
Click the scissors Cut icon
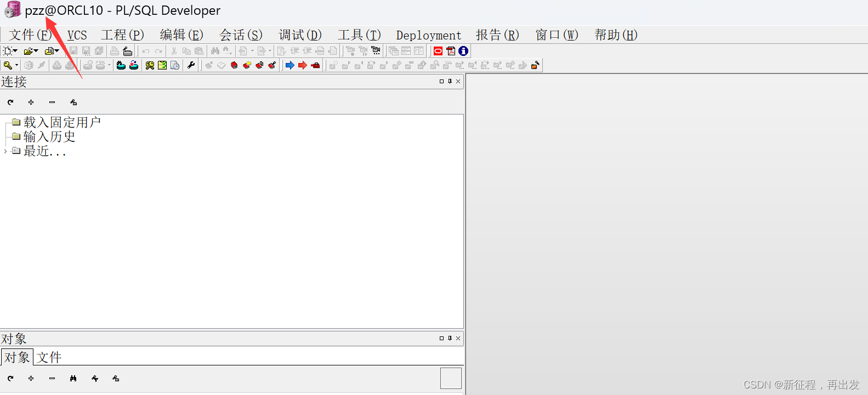(x=174, y=51)
